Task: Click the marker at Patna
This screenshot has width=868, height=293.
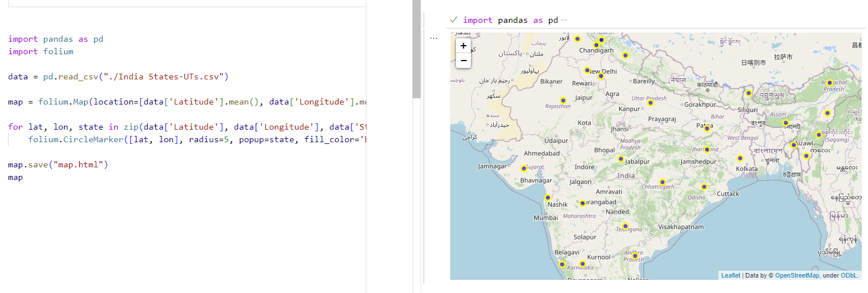Action: 706,129
